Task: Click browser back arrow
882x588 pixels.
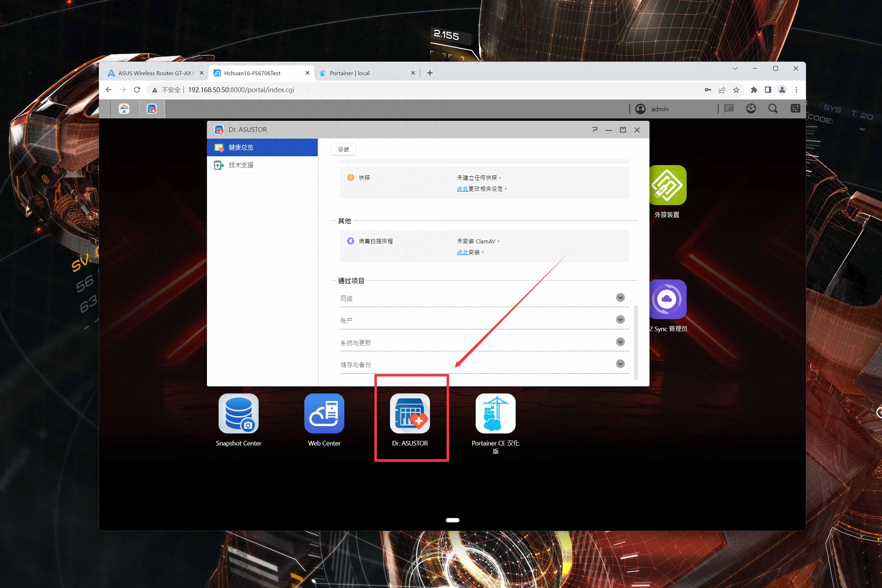Action: click(x=109, y=90)
